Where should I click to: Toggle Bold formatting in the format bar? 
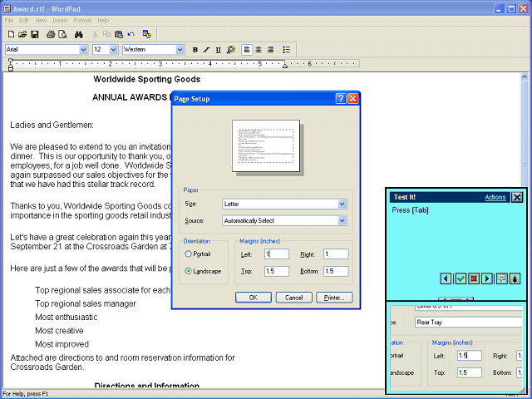coord(195,50)
